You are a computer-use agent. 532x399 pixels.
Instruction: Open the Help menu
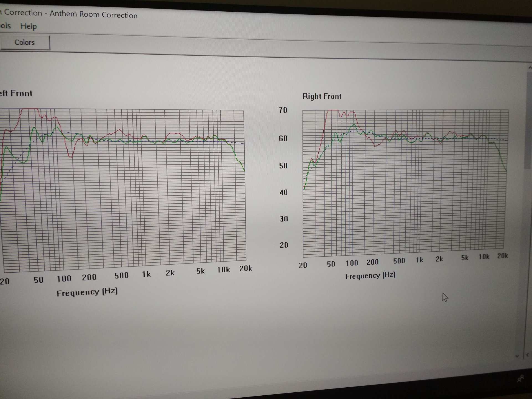(x=28, y=26)
